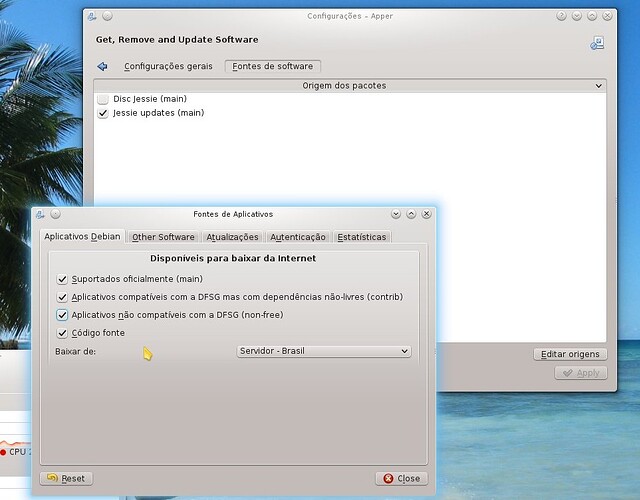Close the Fontes de Aplicativos dialog with the title bar X

427,214
